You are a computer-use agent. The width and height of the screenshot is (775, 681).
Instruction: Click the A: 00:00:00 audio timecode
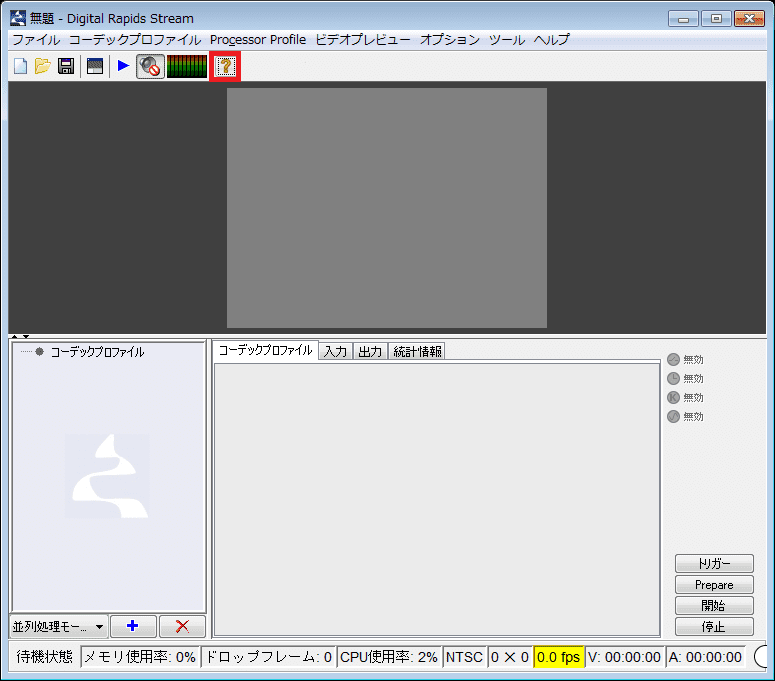pos(705,657)
